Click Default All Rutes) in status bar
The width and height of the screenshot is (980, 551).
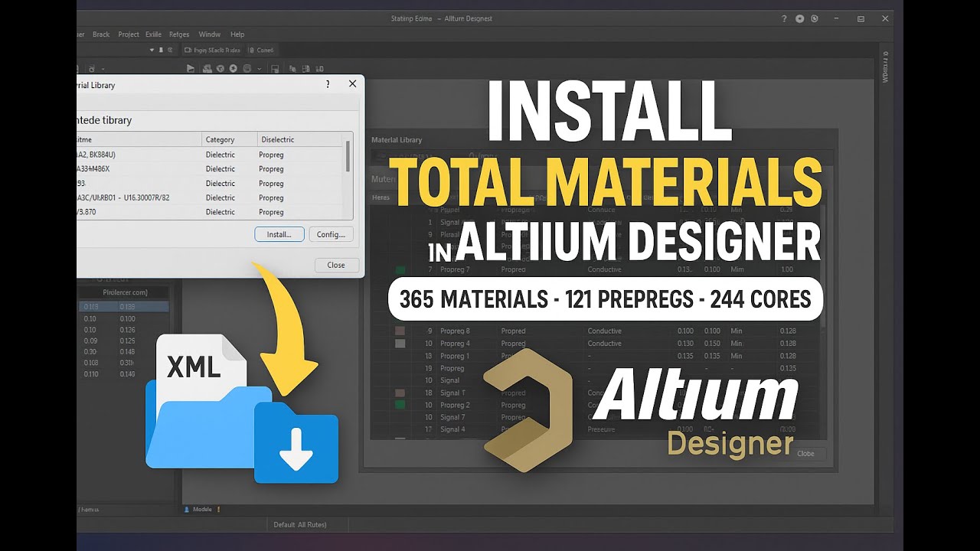click(x=300, y=524)
